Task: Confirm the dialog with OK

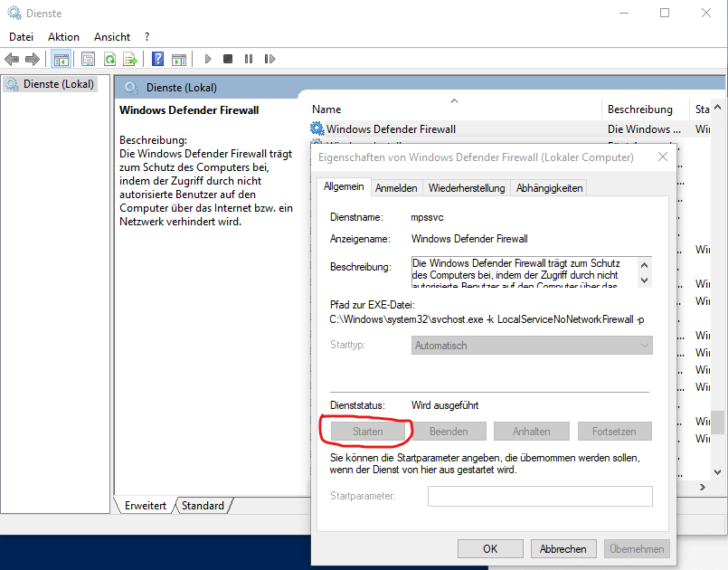Action: click(490, 549)
